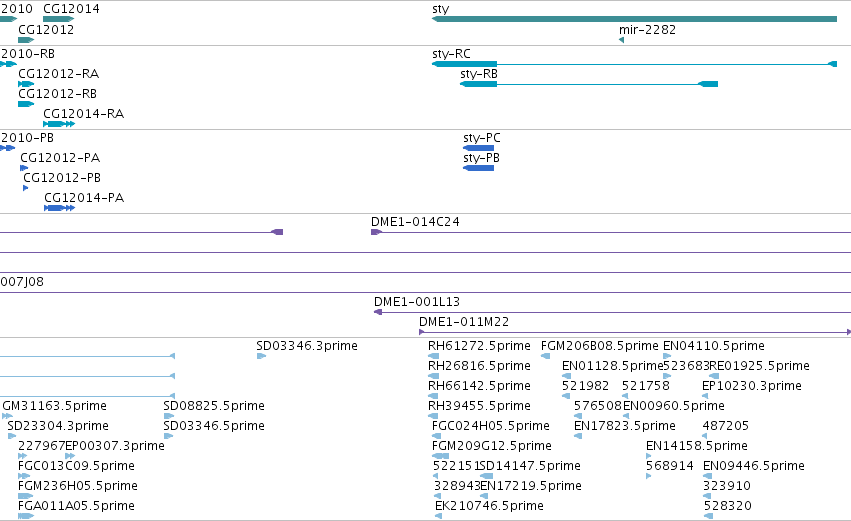This screenshot has width=851, height=521.
Task: Open the EP10230.3prime EST label
Action: [x=752, y=386]
